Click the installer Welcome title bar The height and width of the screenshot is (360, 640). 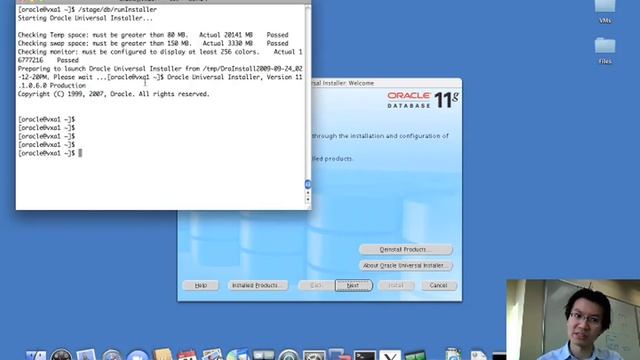coord(387,83)
